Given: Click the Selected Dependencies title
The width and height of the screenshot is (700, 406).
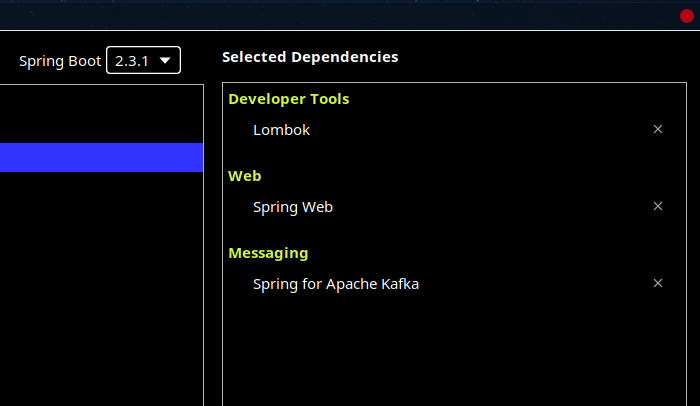Looking at the screenshot, I should click(310, 57).
